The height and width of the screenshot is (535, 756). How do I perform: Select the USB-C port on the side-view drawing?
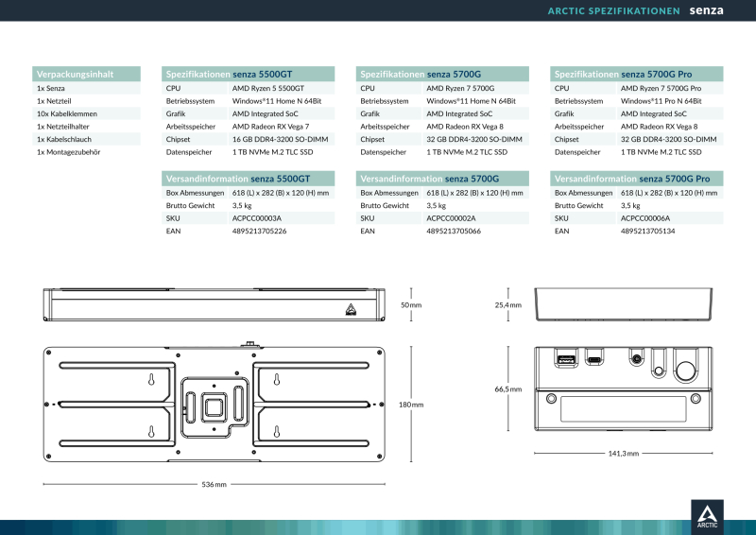pyautogui.click(x=594, y=360)
